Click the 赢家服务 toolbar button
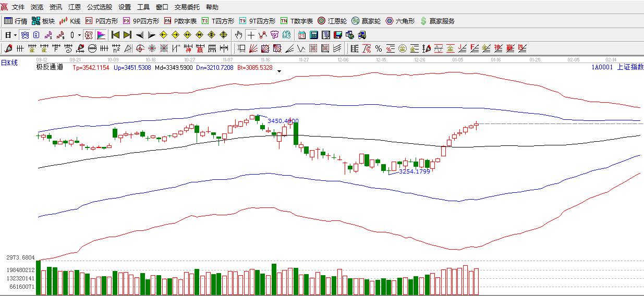This screenshot has width=644, height=296. coord(437,21)
